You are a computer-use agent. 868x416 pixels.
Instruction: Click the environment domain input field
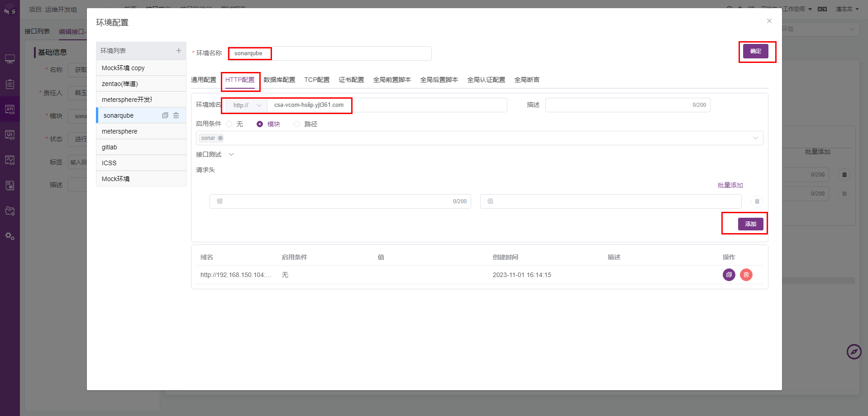[387, 105]
